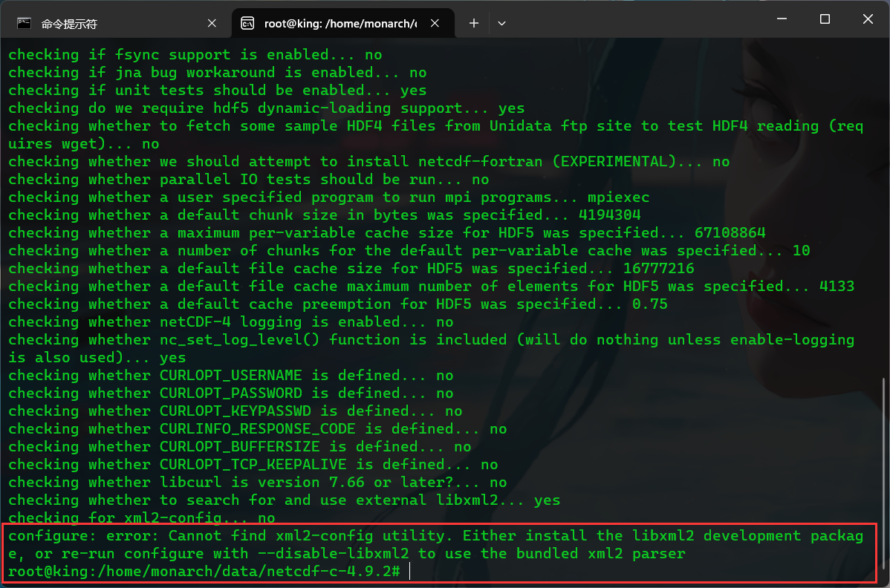890x588 pixels.
Task: Click the 'unit tests should be enabled' line
Action: coord(218,90)
